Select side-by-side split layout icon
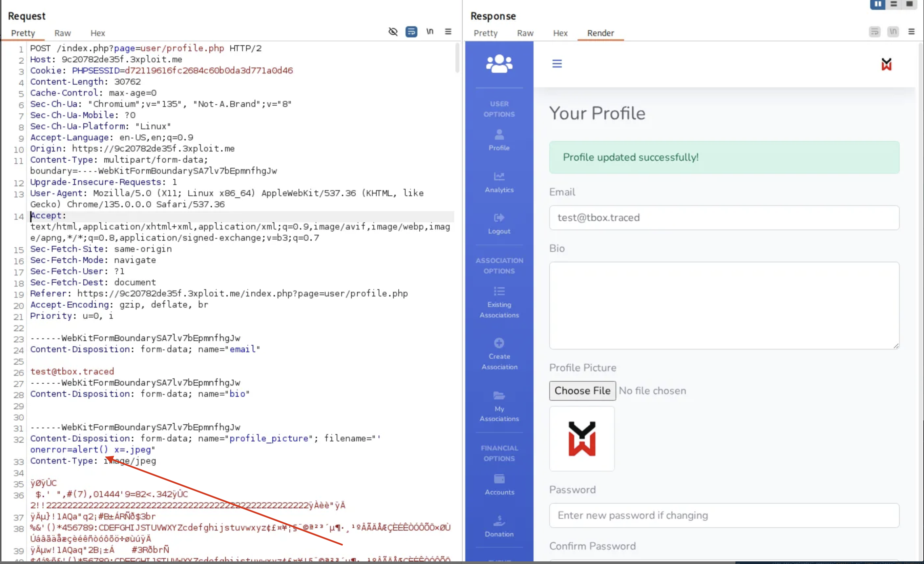The width and height of the screenshot is (924, 564). [877, 4]
